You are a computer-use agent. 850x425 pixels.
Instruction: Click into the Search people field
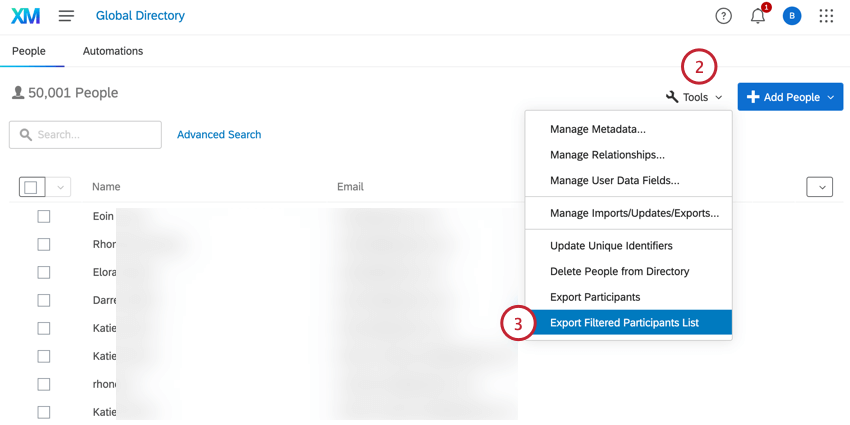(97, 135)
